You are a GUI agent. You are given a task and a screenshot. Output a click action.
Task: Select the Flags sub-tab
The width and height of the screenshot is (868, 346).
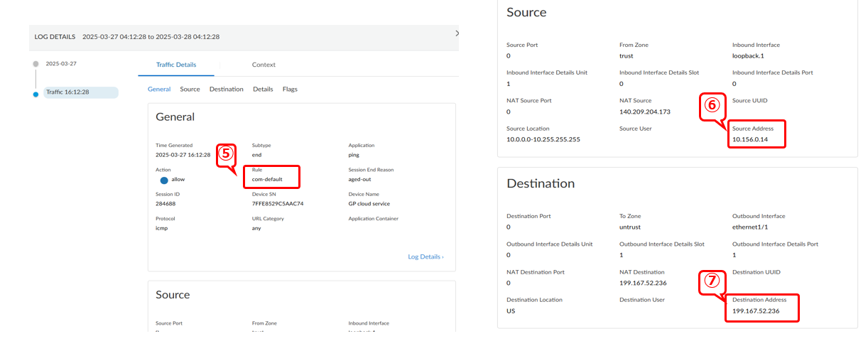[x=290, y=90]
